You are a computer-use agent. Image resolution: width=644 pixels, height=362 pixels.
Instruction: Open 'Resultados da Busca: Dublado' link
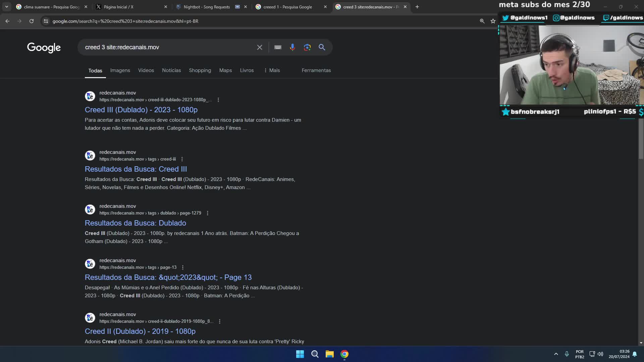point(136,223)
